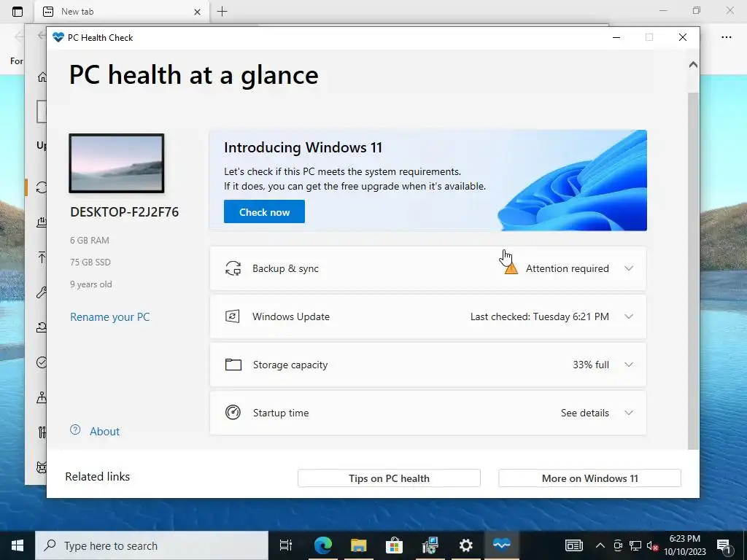747x560 pixels.
Task: Click the Startup time gauge icon
Action: click(x=233, y=413)
